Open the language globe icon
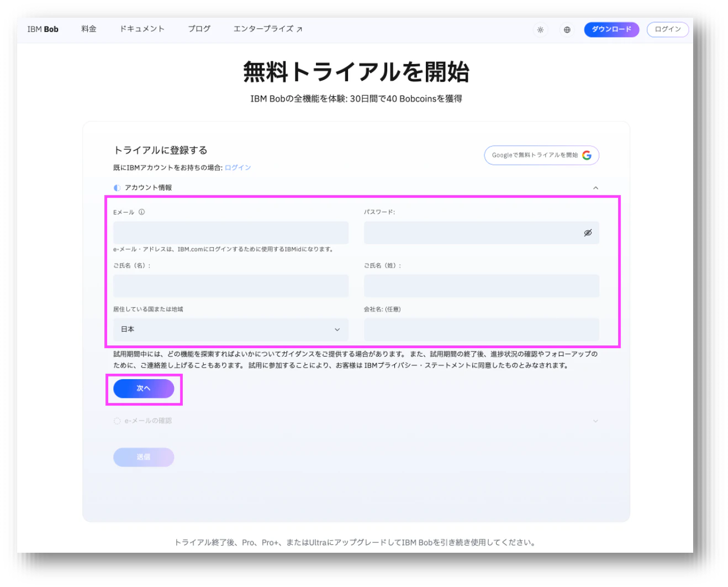Image resolution: width=728 pixels, height=587 pixels. 567,30
